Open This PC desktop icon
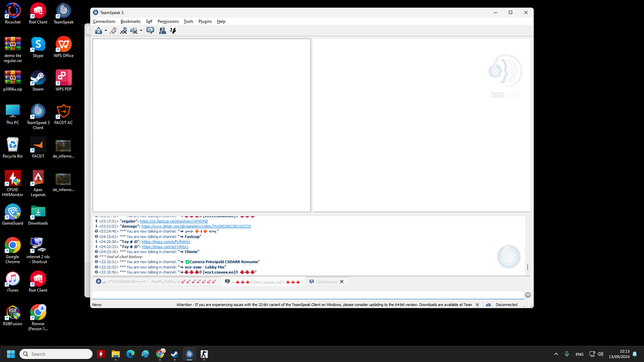The height and width of the screenshot is (362, 644). click(13, 114)
